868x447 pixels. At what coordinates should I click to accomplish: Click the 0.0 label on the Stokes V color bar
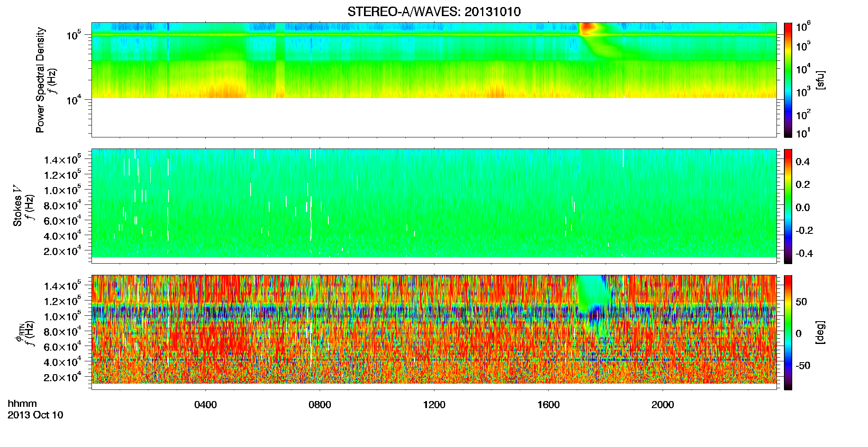(803, 207)
